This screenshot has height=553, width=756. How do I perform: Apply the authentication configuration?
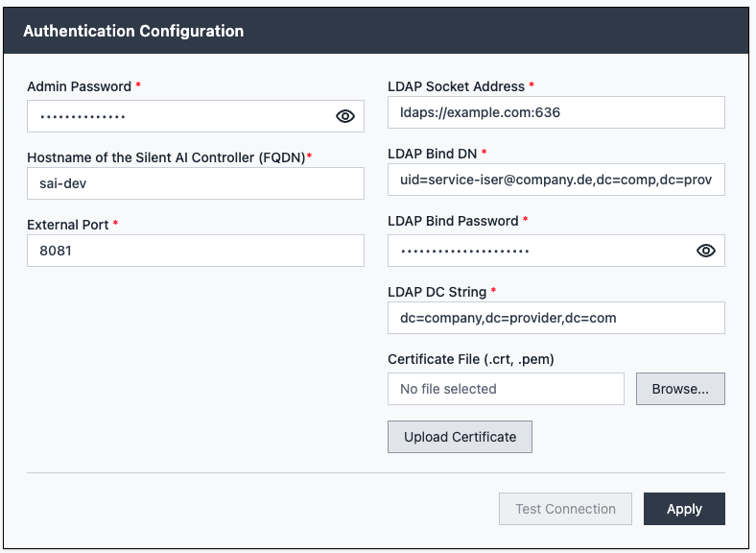(684, 509)
